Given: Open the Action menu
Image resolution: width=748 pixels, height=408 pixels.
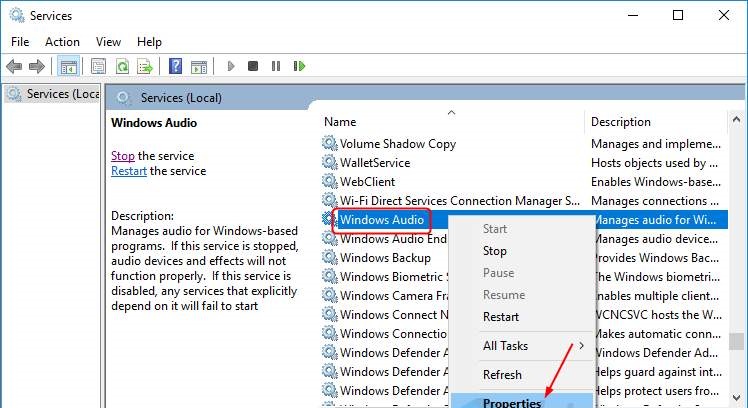Looking at the screenshot, I should 62,42.
